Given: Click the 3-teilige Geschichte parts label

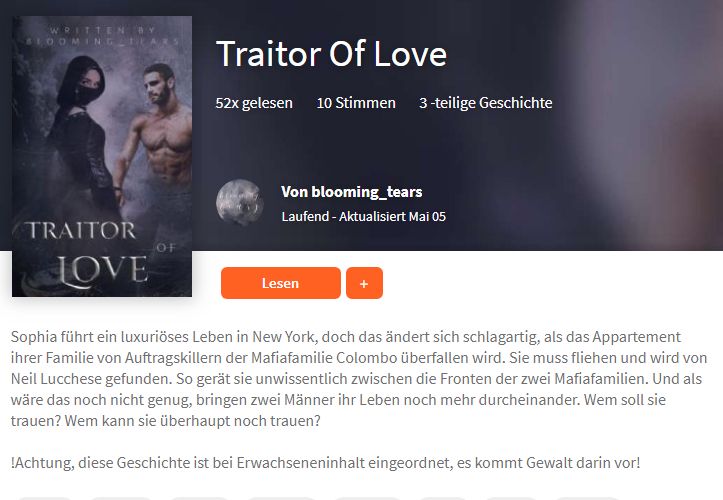Looking at the screenshot, I should 486,102.
